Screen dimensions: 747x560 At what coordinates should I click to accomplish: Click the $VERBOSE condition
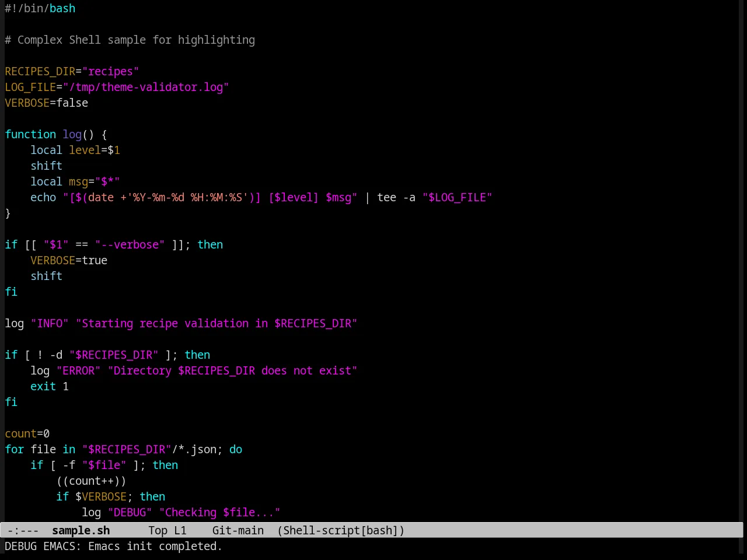[x=101, y=496]
